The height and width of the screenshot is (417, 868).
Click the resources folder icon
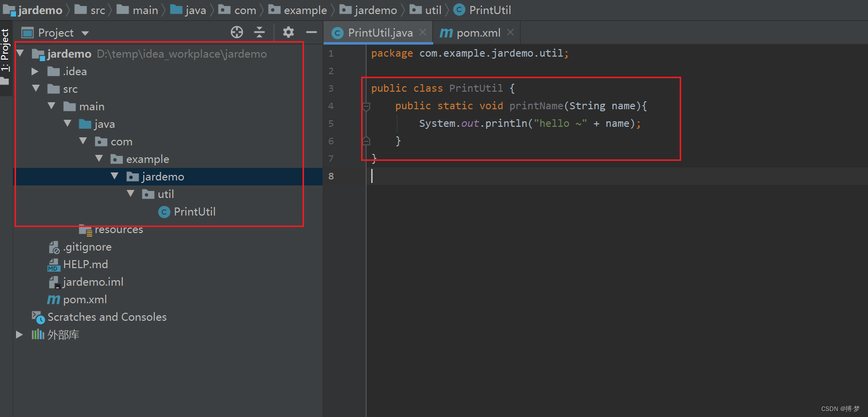(x=85, y=230)
